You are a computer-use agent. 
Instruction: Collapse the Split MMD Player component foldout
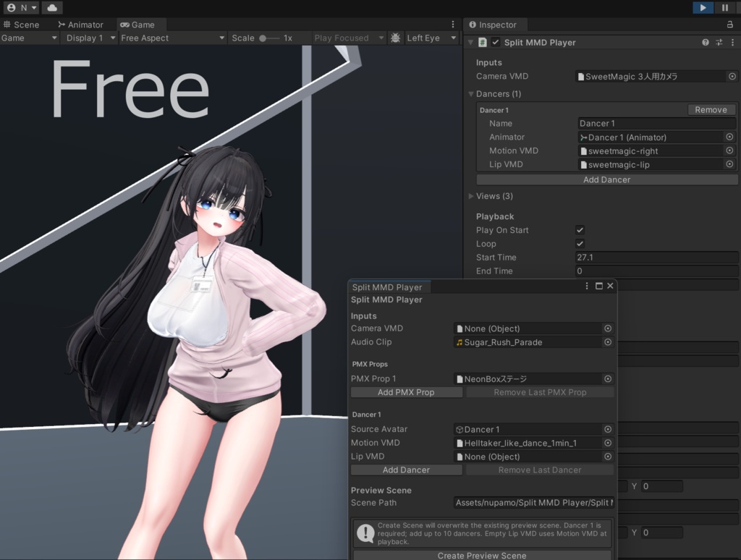tap(470, 43)
